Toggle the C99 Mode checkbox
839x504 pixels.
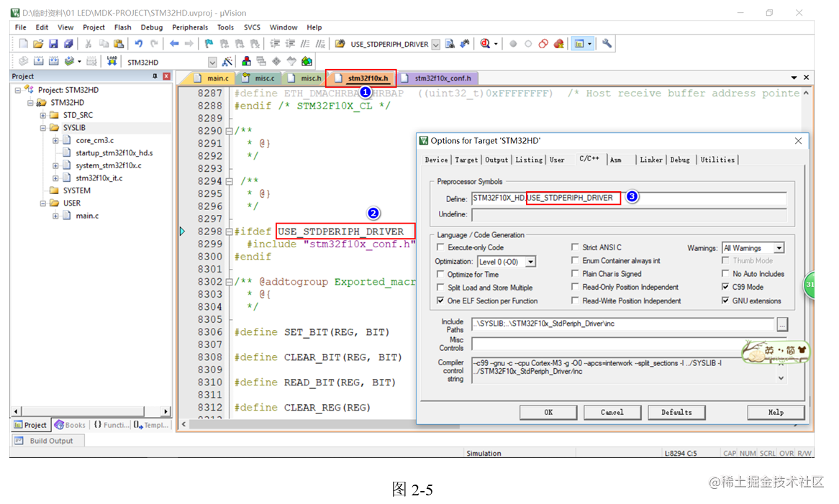(x=725, y=286)
